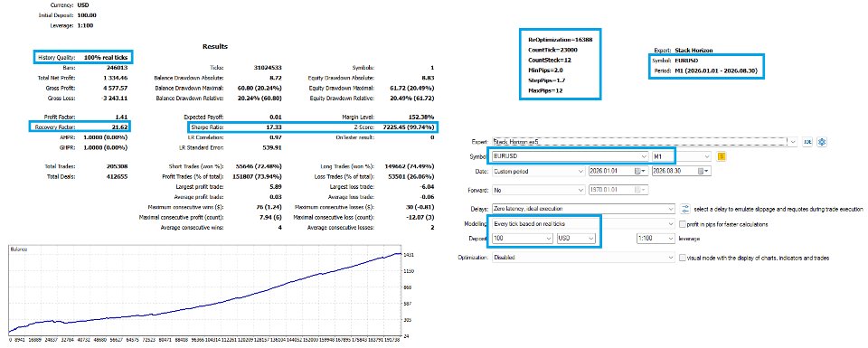
Task: Click the ReOptimization=16388 parameter
Action: pos(560,40)
